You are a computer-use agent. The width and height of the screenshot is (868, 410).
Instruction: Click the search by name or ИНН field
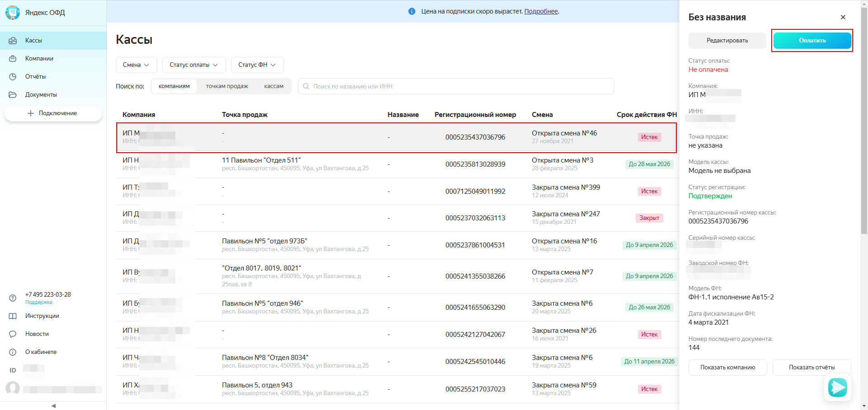coord(457,86)
